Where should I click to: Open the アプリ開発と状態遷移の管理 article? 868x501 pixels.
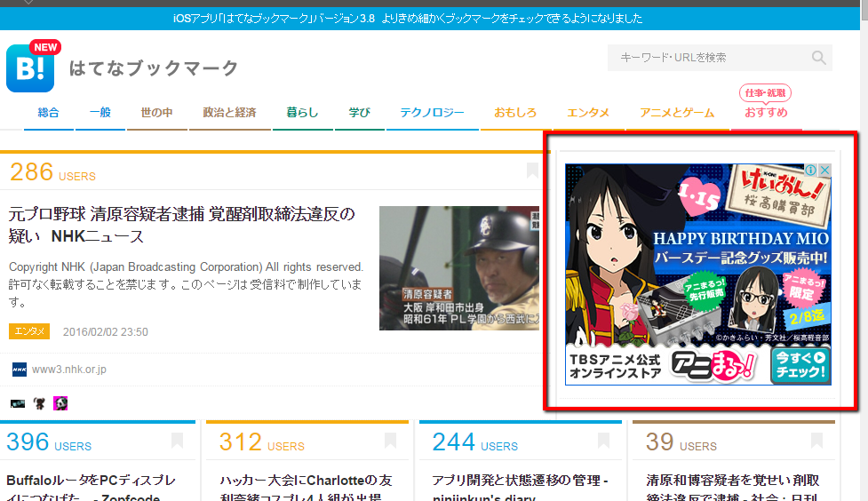tap(521, 487)
